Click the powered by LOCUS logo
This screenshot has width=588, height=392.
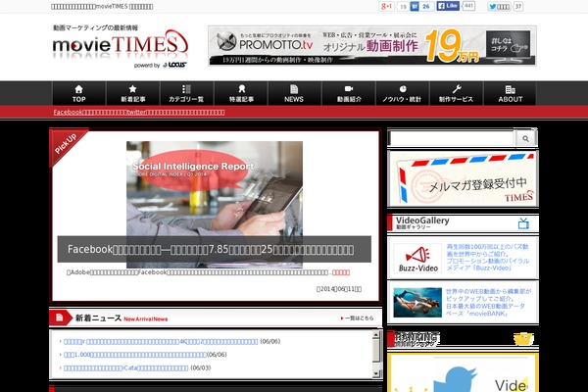[161, 65]
